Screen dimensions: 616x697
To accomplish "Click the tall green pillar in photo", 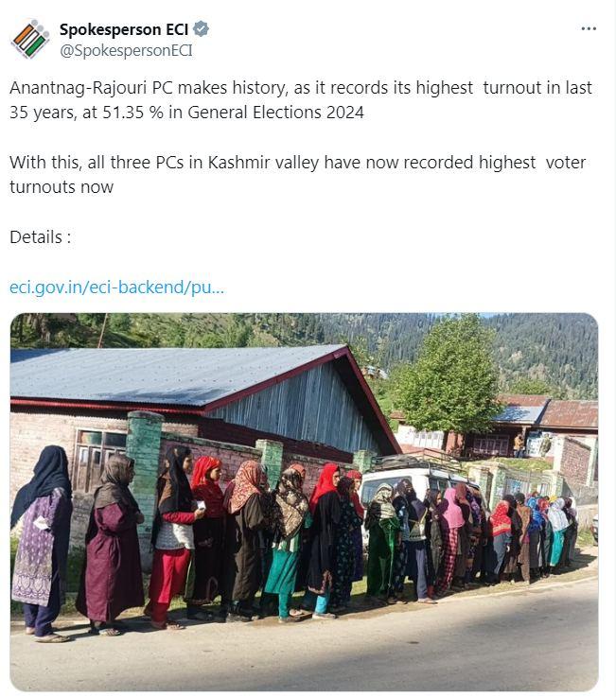I will (x=145, y=476).
